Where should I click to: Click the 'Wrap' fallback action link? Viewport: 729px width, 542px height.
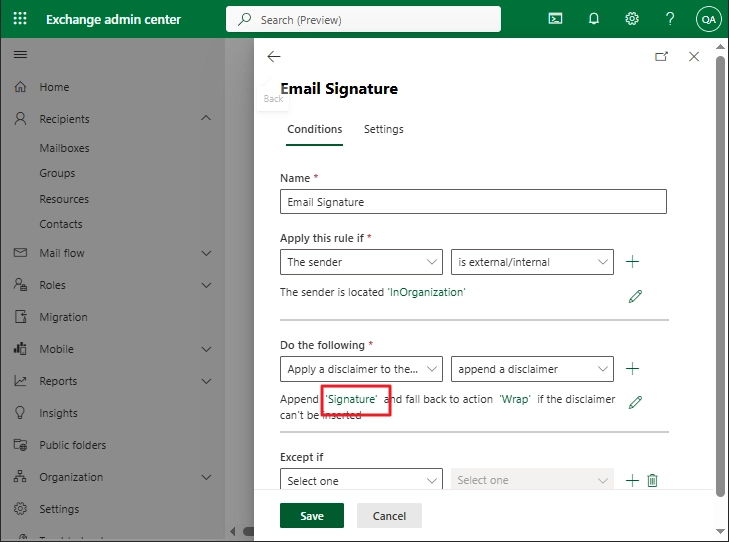click(515, 399)
